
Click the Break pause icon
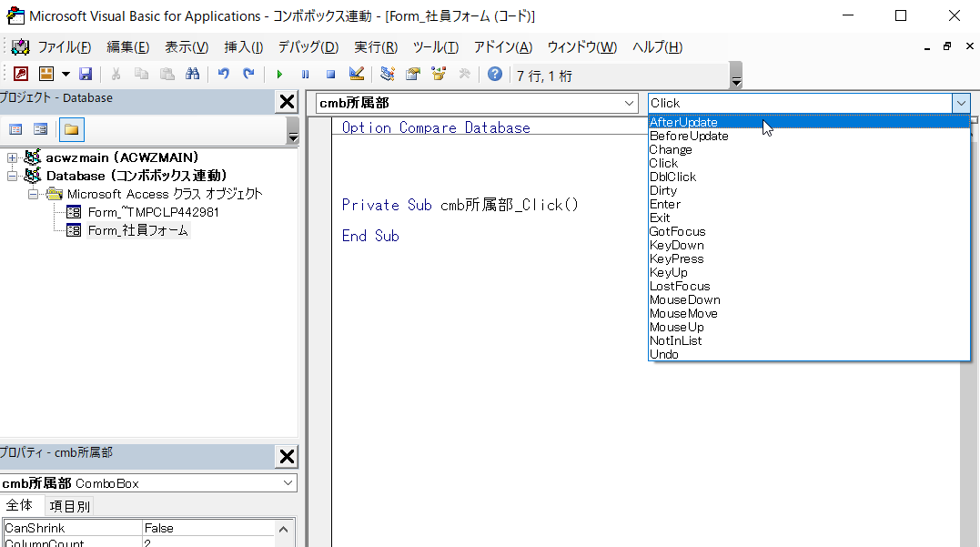point(305,75)
